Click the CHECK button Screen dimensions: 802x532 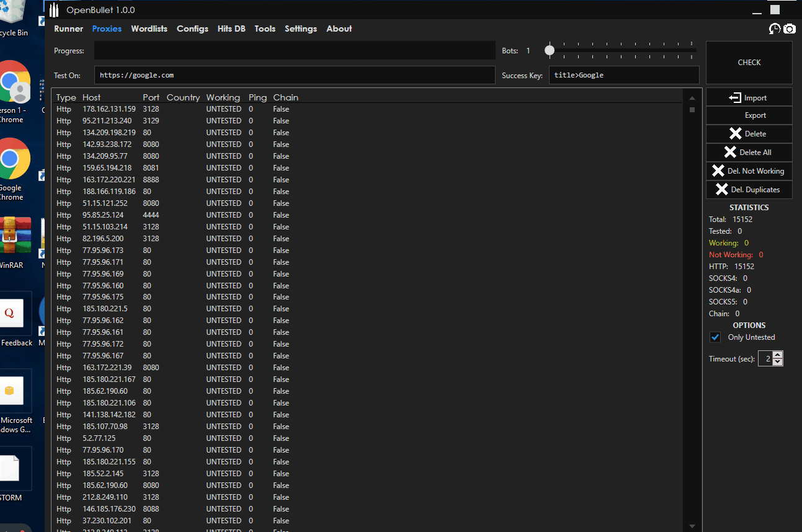coord(749,63)
